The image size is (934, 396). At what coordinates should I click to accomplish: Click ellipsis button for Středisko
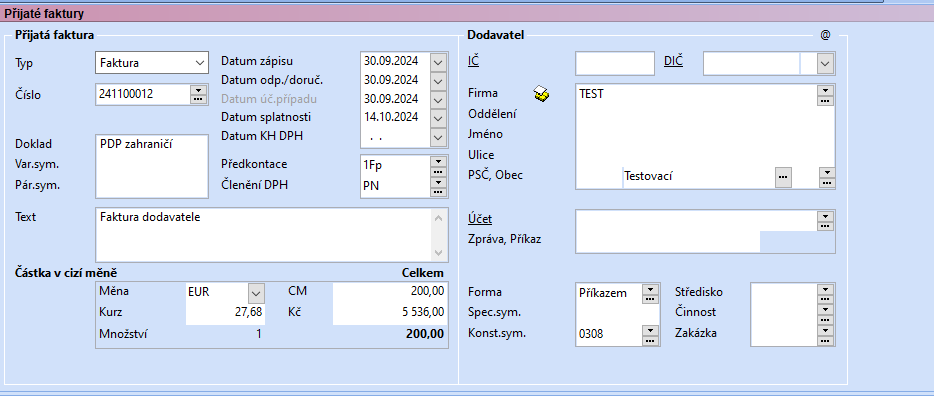tap(825, 299)
